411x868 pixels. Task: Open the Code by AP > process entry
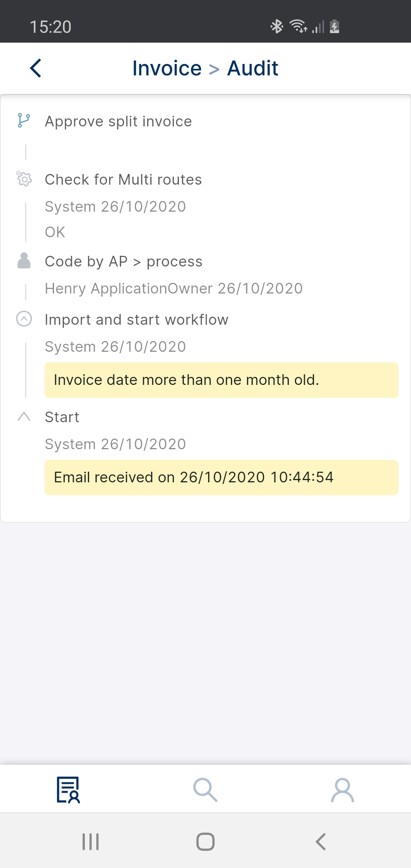point(124,262)
